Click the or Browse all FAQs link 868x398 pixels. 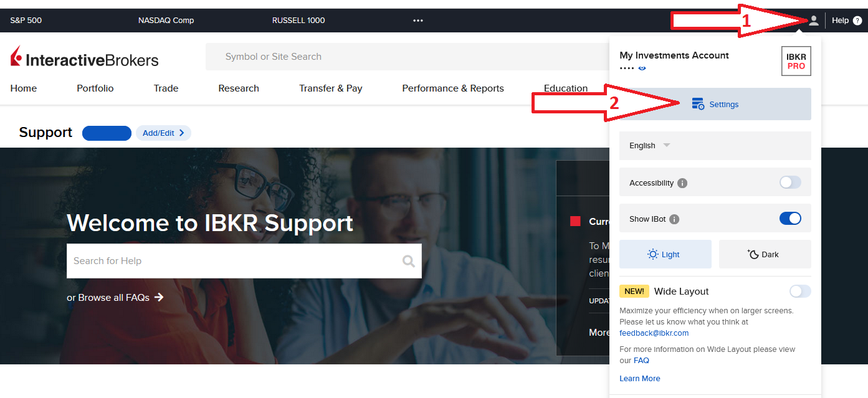(x=108, y=298)
